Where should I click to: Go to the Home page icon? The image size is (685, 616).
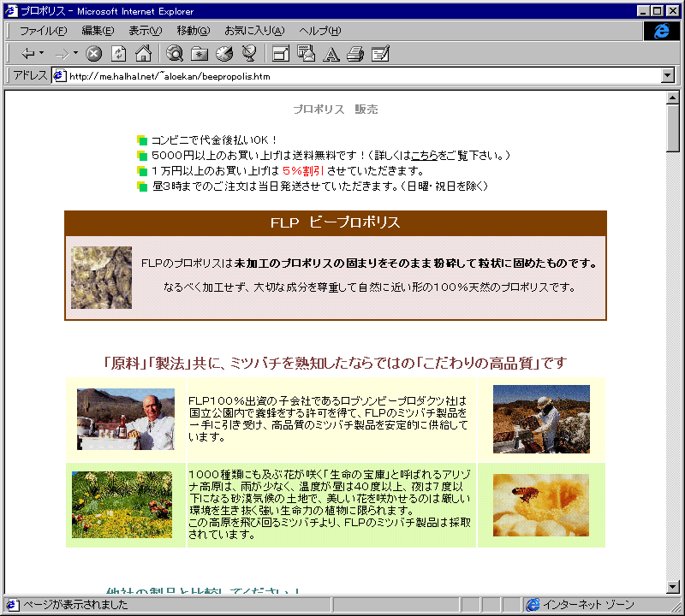tap(143, 54)
